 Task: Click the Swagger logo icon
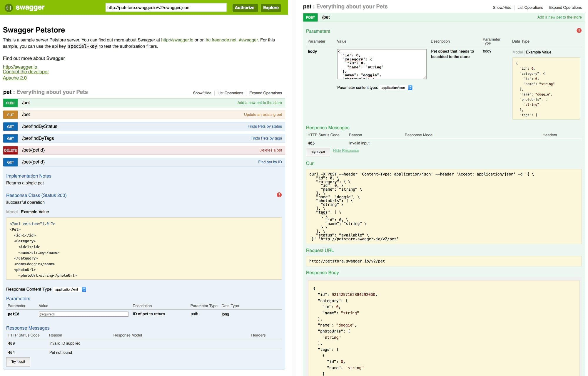pos(9,8)
